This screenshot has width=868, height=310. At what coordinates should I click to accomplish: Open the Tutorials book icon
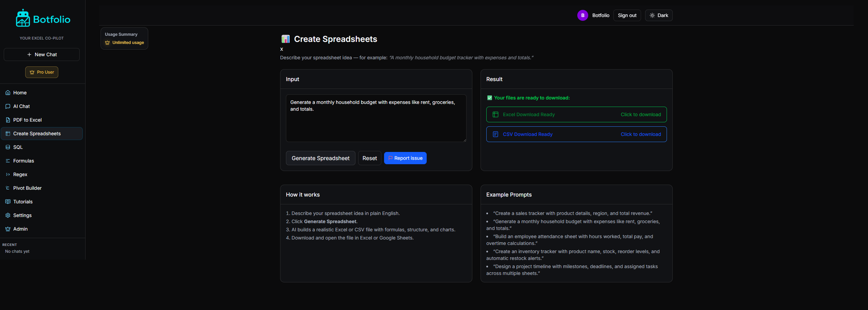pyautogui.click(x=8, y=202)
